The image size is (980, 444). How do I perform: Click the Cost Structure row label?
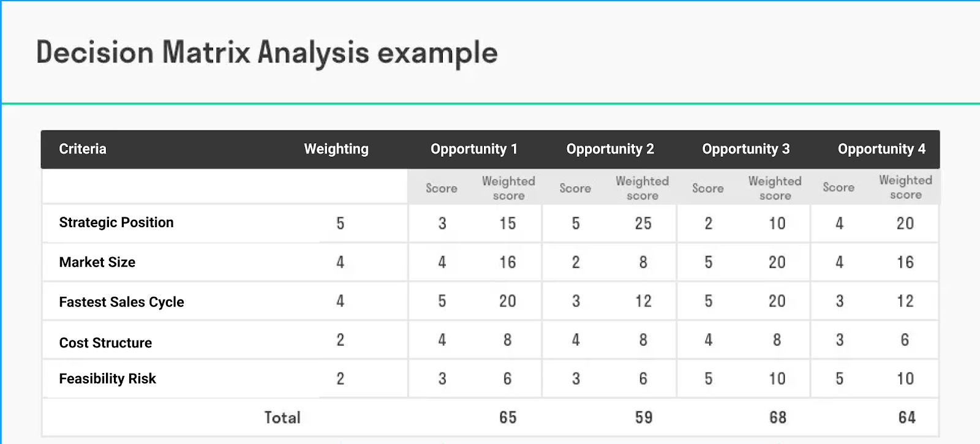coord(105,343)
